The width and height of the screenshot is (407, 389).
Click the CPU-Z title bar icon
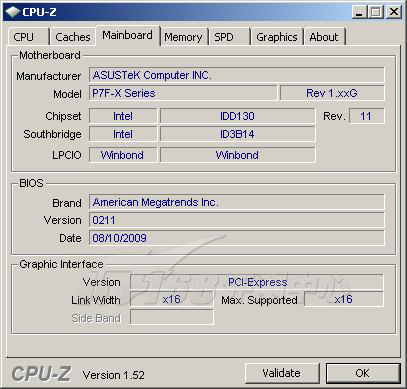tap(13, 12)
